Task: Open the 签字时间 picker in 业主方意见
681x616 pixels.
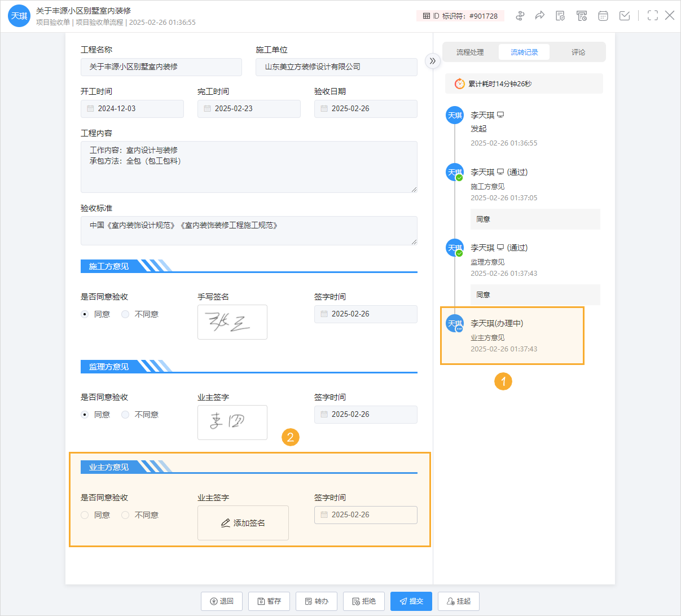Action: [x=366, y=514]
